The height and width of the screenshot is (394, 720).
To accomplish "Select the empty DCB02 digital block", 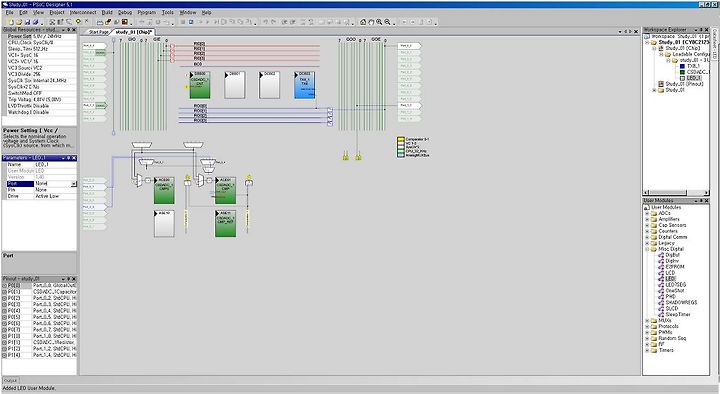I will tap(270, 84).
